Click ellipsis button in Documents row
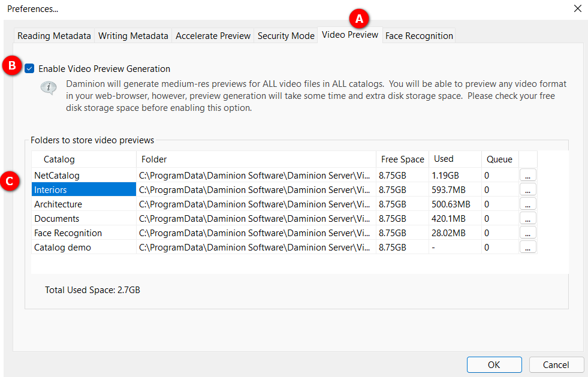This screenshot has width=588, height=377. pyautogui.click(x=527, y=219)
